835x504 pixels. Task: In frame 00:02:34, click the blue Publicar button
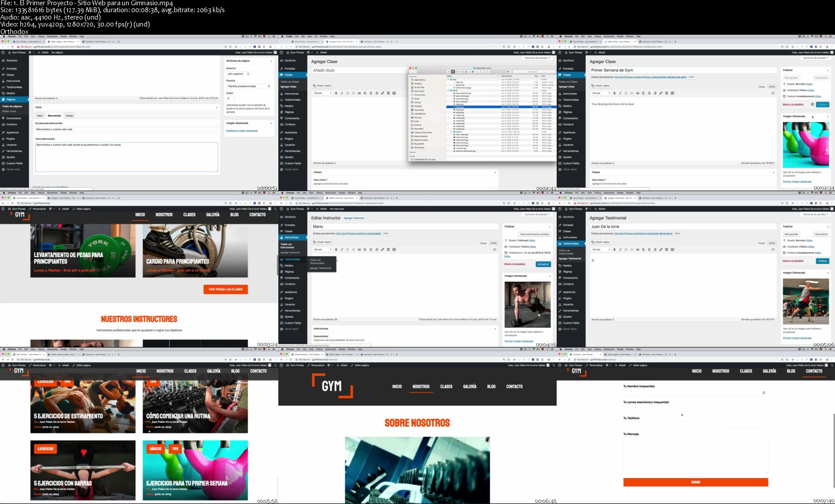(x=822, y=105)
